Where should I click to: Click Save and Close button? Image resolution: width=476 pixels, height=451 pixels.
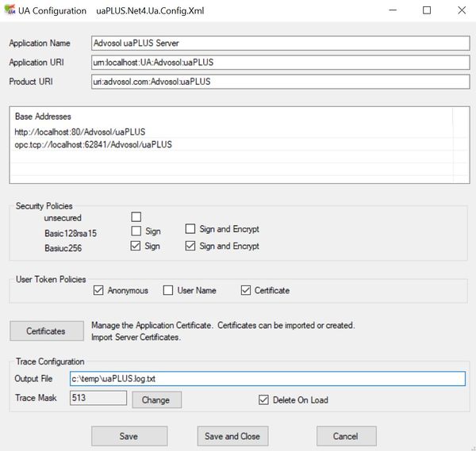tap(232, 436)
